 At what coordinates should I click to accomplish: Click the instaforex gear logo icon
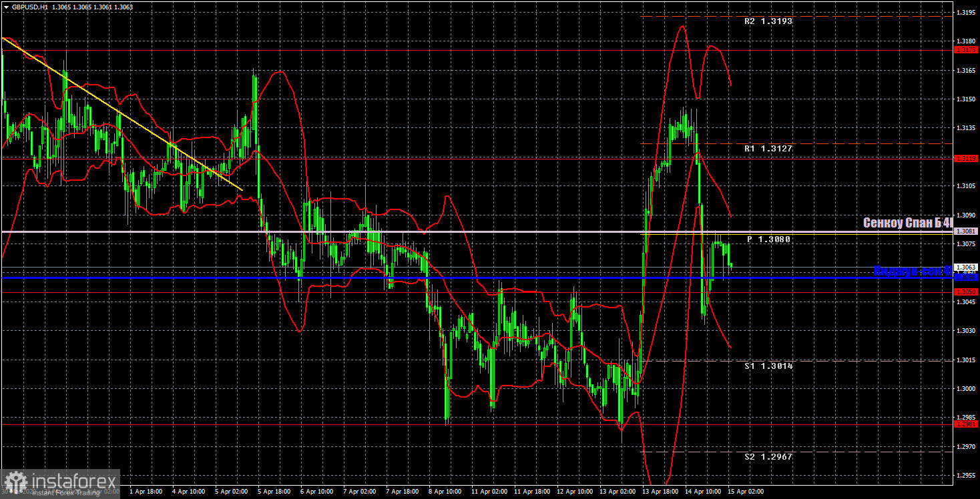pos(15,482)
